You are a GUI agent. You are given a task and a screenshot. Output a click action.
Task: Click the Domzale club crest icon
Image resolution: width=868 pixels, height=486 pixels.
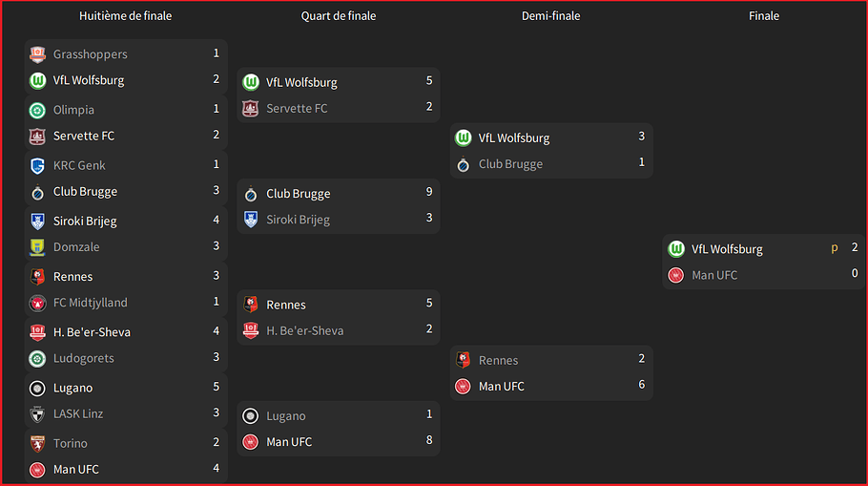tap(37, 247)
